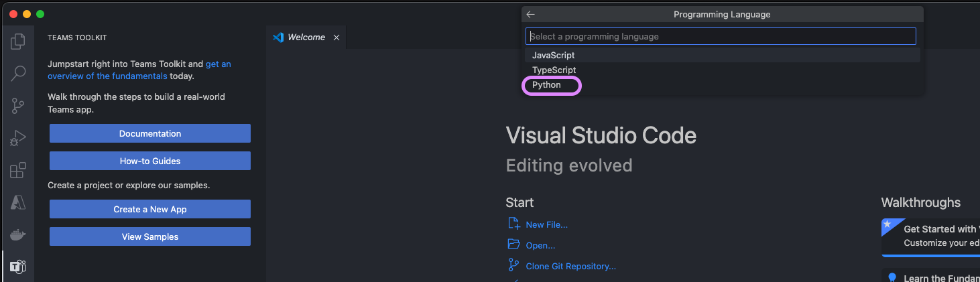Click the New File... link
The image size is (980, 282).
click(x=547, y=225)
